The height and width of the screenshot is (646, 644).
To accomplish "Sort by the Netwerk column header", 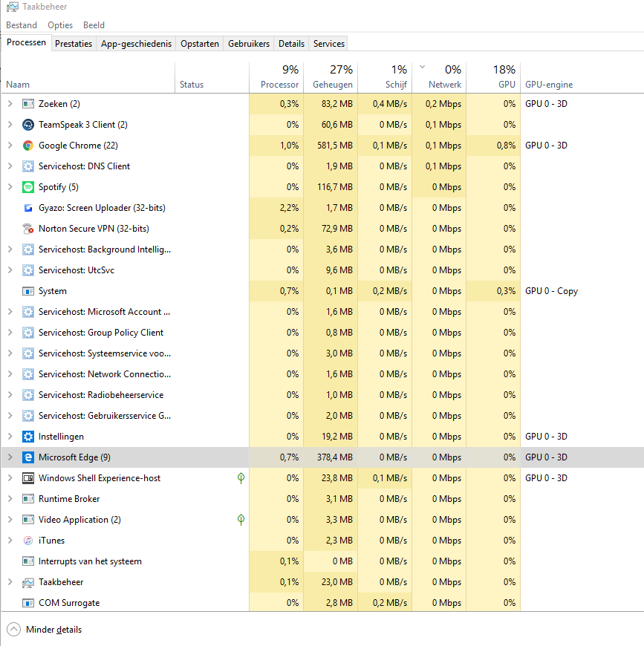I will (x=439, y=78).
